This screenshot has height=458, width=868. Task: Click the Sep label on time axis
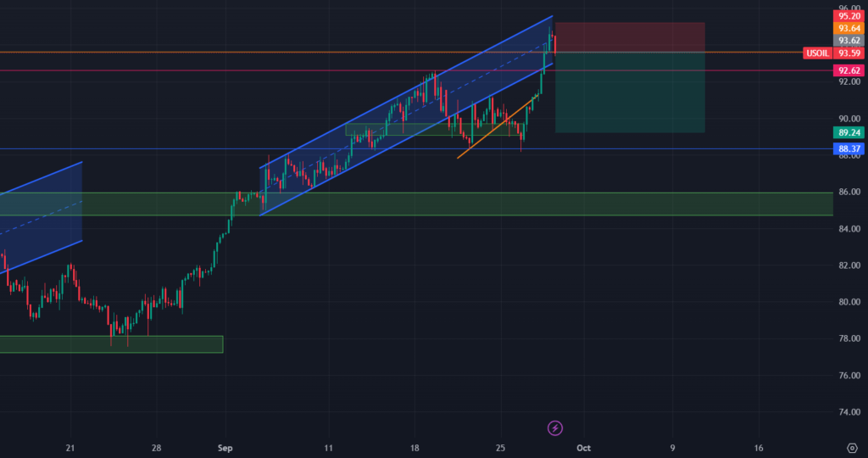(x=225, y=448)
